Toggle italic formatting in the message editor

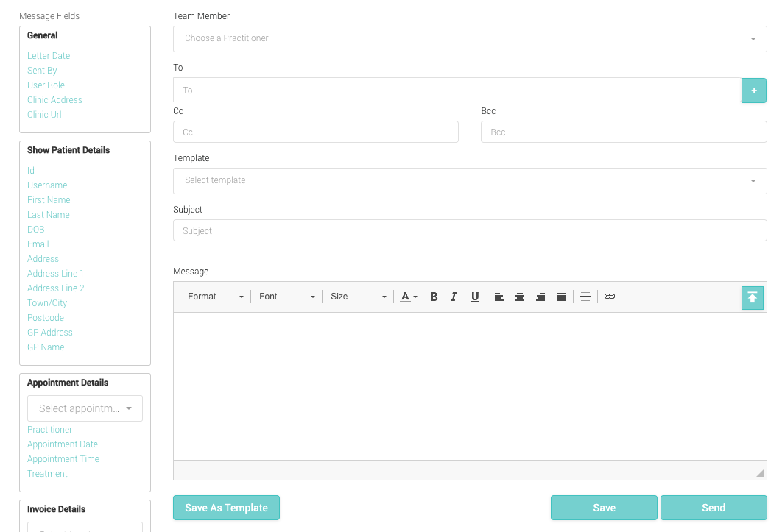pos(454,297)
